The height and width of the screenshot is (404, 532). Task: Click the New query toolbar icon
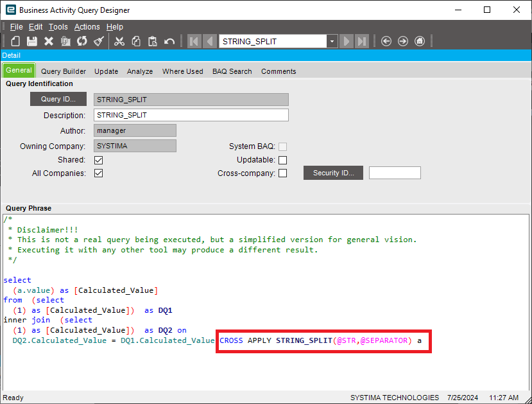pyautogui.click(x=15, y=41)
